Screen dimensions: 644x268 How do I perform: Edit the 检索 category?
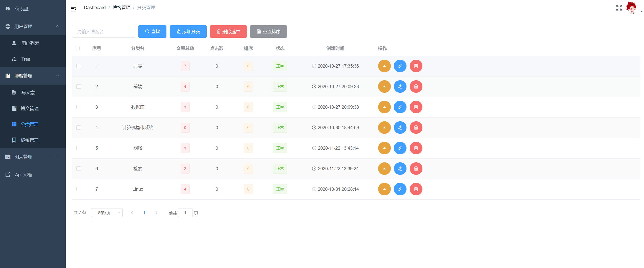[400, 169]
